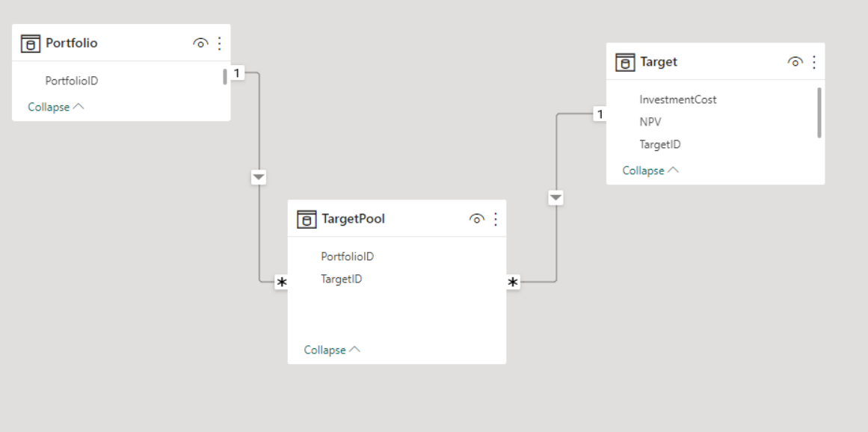Collapse the Portfolio table card
868x432 pixels.
(56, 107)
